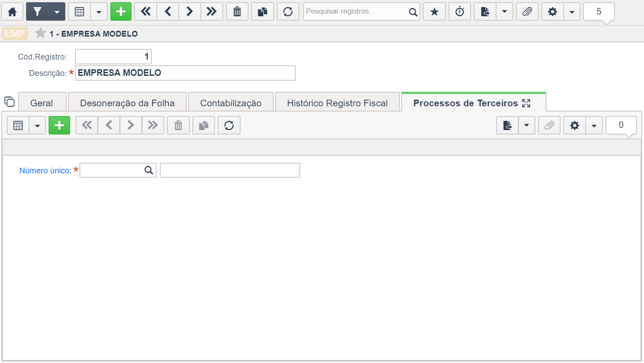Export subpanel data with export icon
644x363 pixels.
pyautogui.click(x=508, y=125)
